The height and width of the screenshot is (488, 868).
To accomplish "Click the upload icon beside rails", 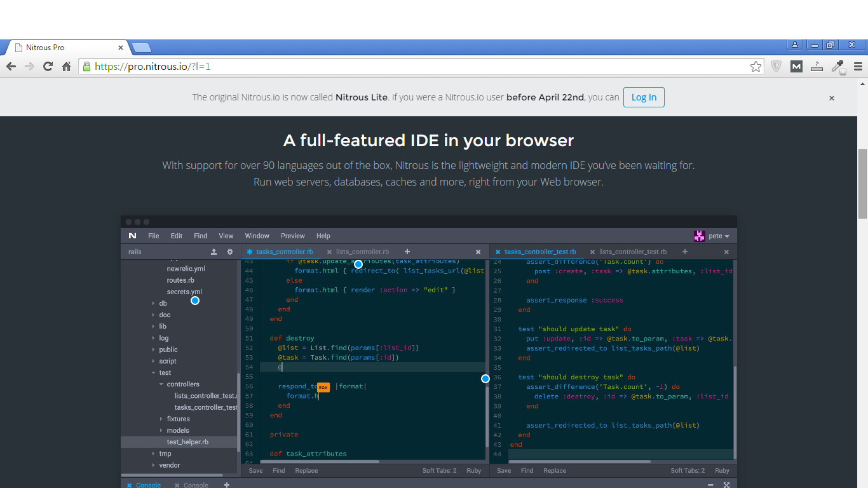I will [214, 252].
